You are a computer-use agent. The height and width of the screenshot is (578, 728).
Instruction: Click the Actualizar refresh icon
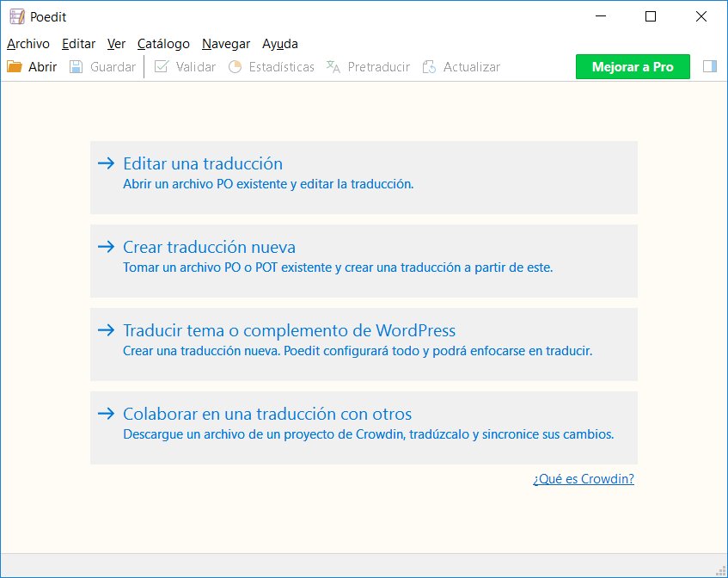pos(429,67)
